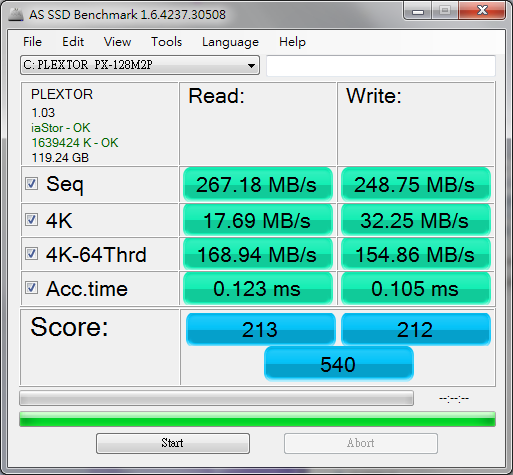Toggle the Seq test checkbox
This screenshot has height=475, width=513.
click(31, 184)
